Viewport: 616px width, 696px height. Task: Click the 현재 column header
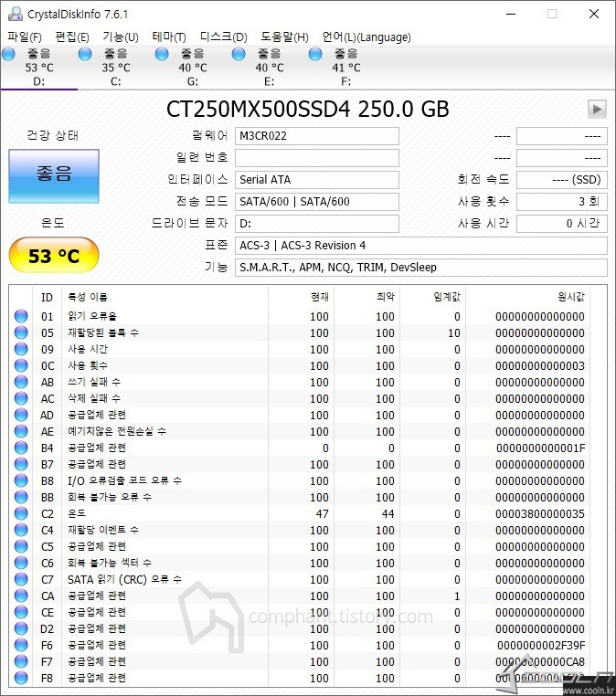point(301,297)
